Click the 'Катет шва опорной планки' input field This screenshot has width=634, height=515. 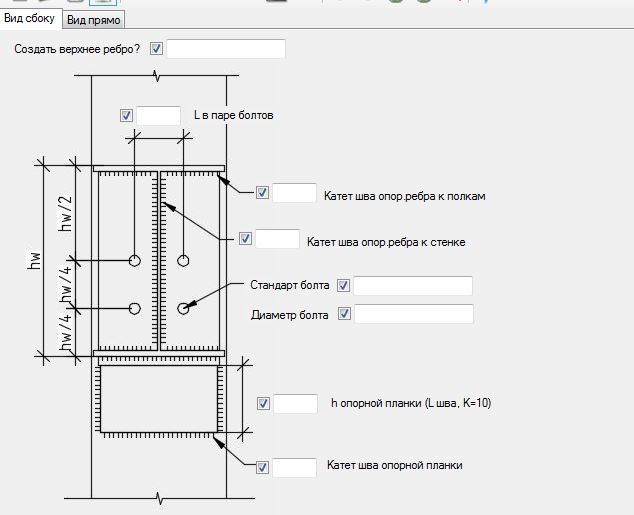coord(295,466)
